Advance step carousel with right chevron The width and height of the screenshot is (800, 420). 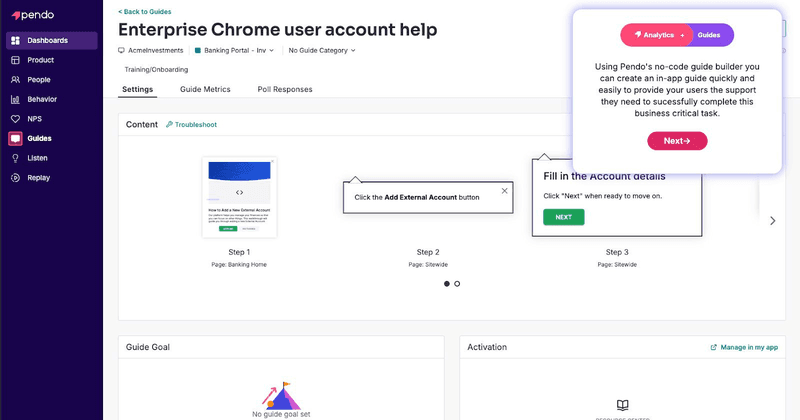772,220
